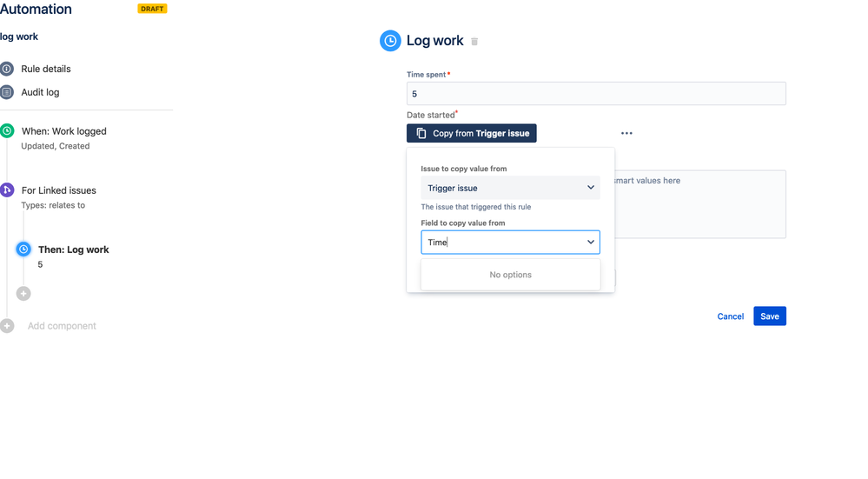Click the No options message
The height and width of the screenshot is (479, 868).
point(510,275)
